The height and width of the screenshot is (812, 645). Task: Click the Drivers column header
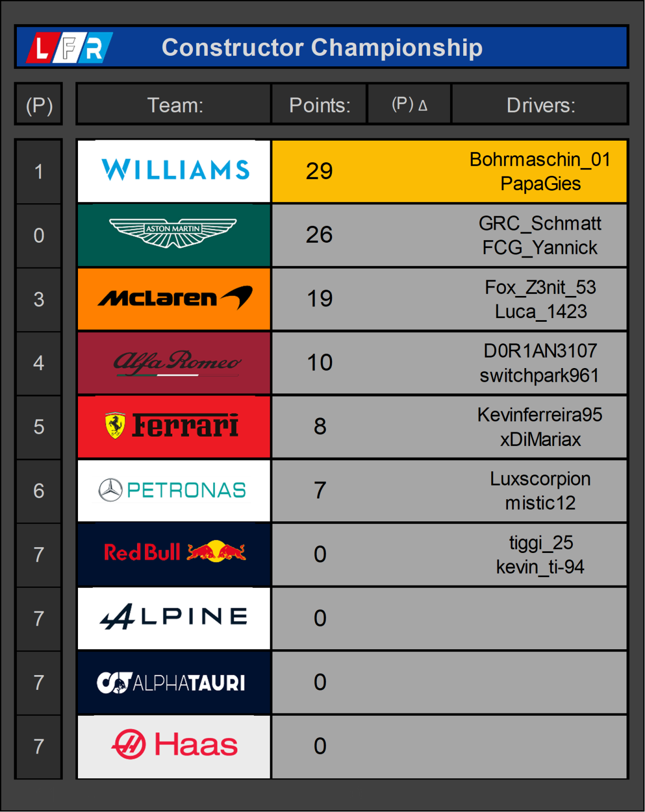540,105
